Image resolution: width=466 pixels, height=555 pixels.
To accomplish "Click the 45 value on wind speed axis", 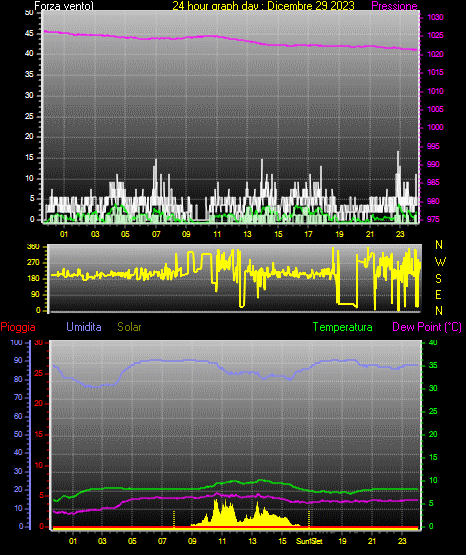I will pyautogui.click(x=29, y=34).
